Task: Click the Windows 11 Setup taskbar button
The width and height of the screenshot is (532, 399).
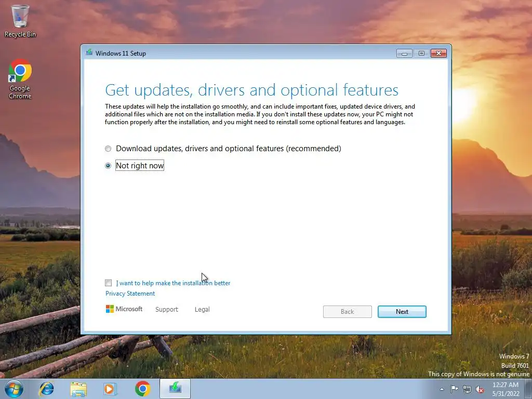Action: tap(175, 389)
